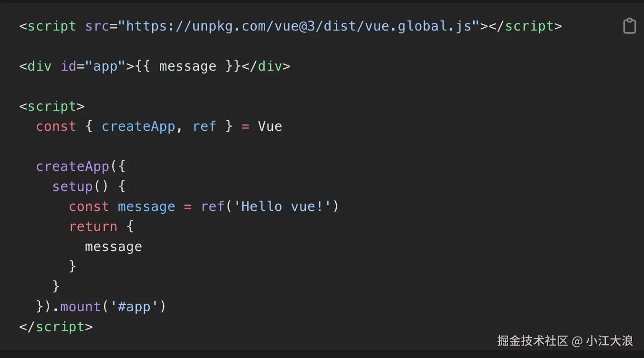The height and width of the screenshot is (358, 644).
Task: Click the unpkg.com vue.global.js URL string
Action: click(302, 26)
